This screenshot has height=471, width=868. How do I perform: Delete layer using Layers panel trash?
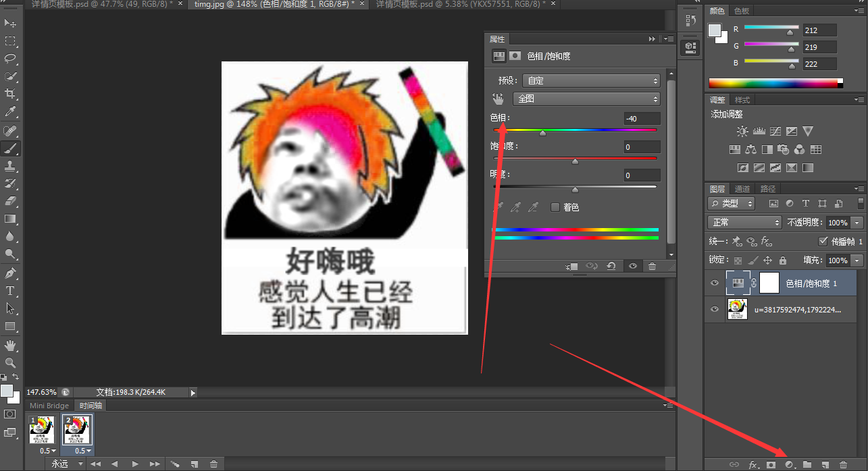click(x=843, y=464)
